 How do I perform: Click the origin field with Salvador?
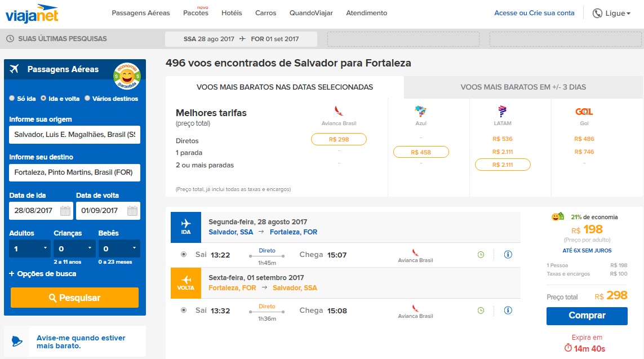click(74, 134)
